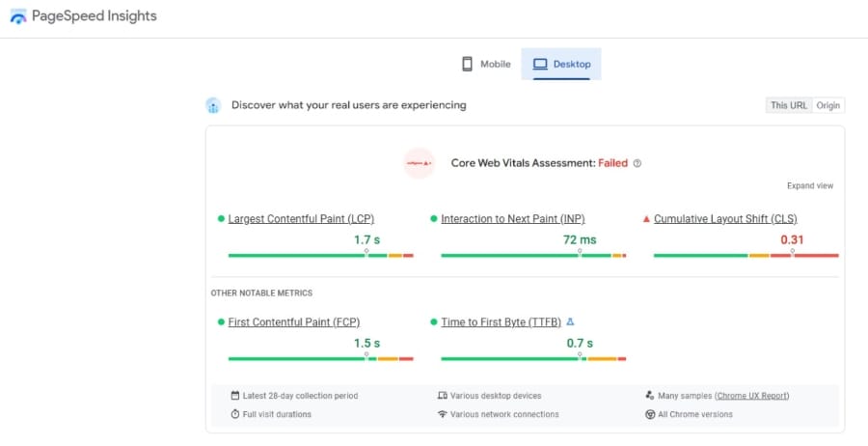Click the Wi-Fi icon for network connections
Image resolution: width=868 pixels, height=446 pixels.
(x=442, y=414)
